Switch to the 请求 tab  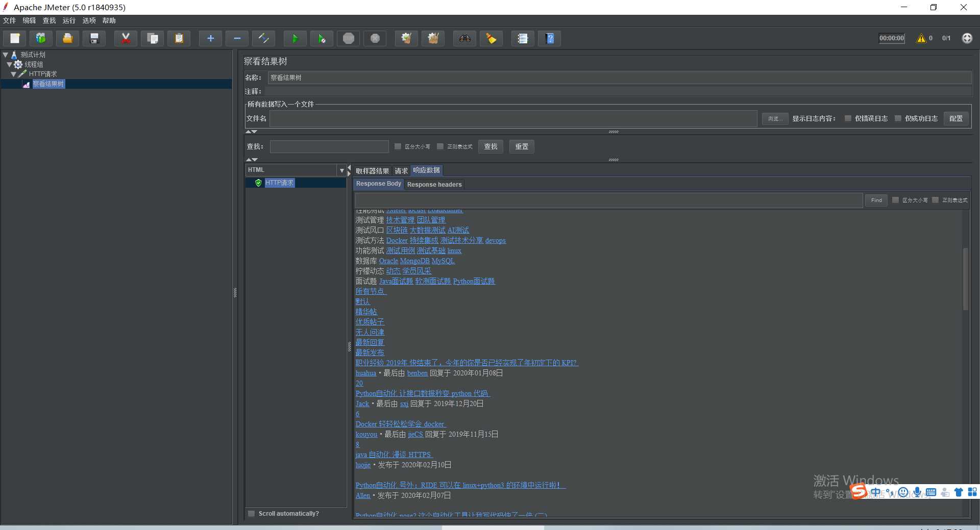401,171
